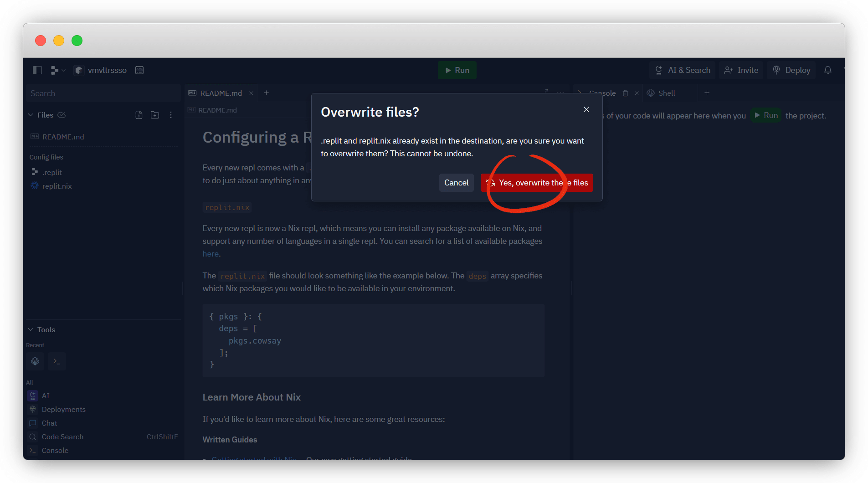Viewport: 868px width, 483px height.
Task: Switch to the Shell tab
Action: [666, 93]
